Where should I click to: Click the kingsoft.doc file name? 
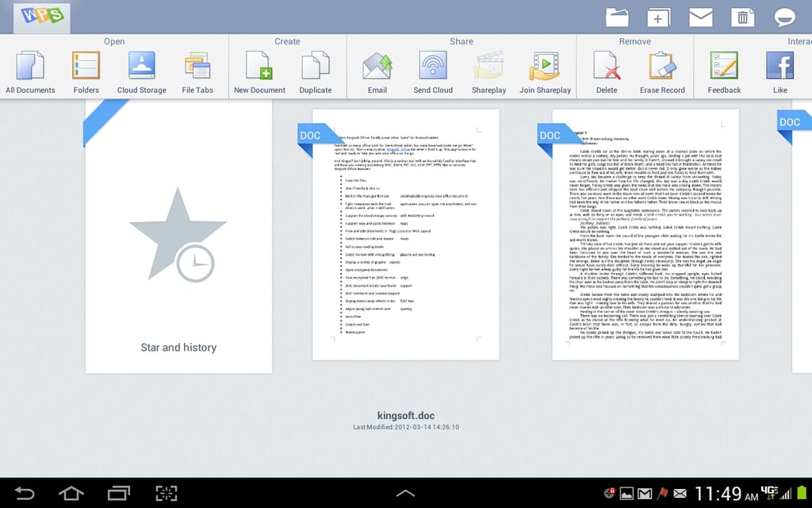(x=405, y=415)
